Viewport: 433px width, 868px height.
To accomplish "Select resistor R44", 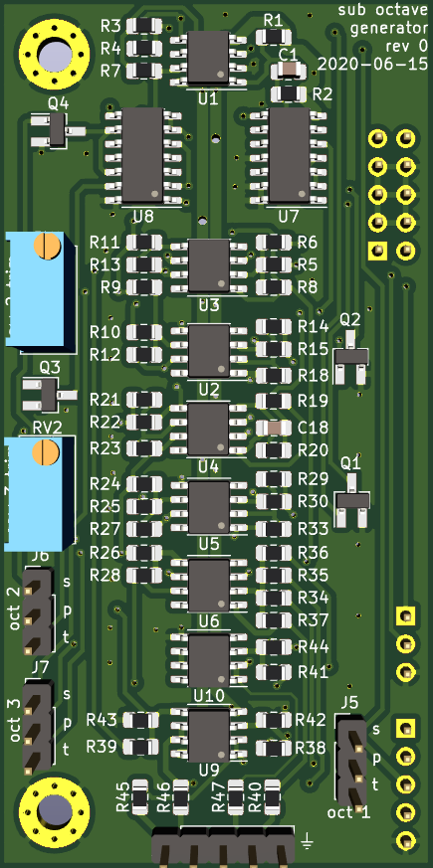I will pyautogui.click(x=274, y=646).
